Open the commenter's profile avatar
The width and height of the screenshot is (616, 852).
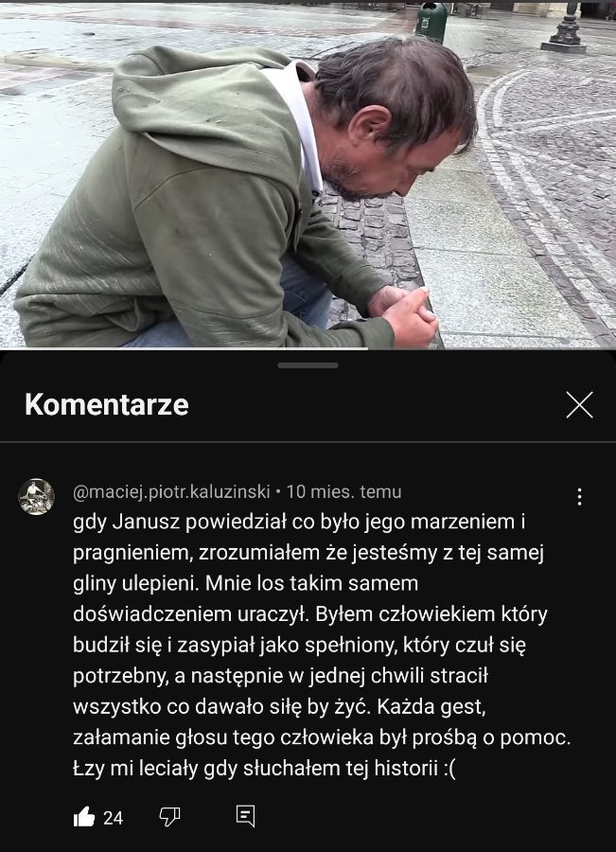pos(36,497)
